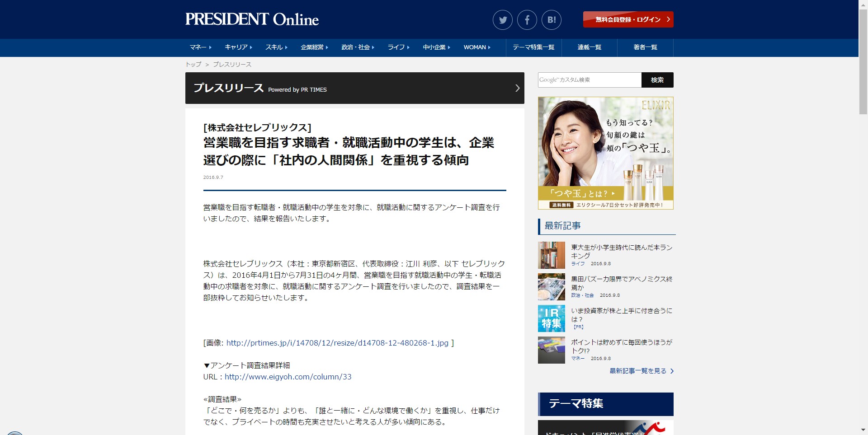Screen dimensions: 868x435
Task: Open thumbnail for 黒田バズーカ article
Action: click(x=552, y=287)
